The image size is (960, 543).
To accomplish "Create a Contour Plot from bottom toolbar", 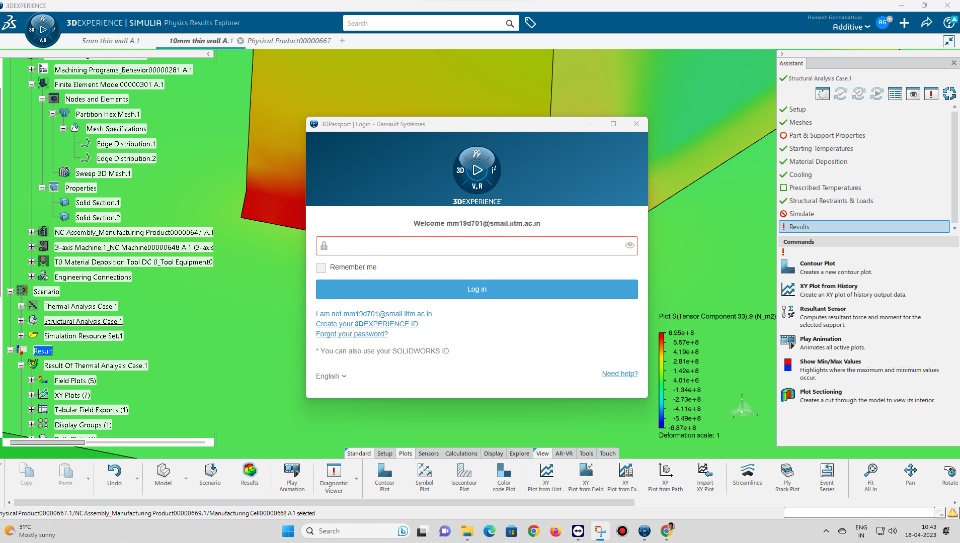I will pyautogui.click(x=384, y=470).
